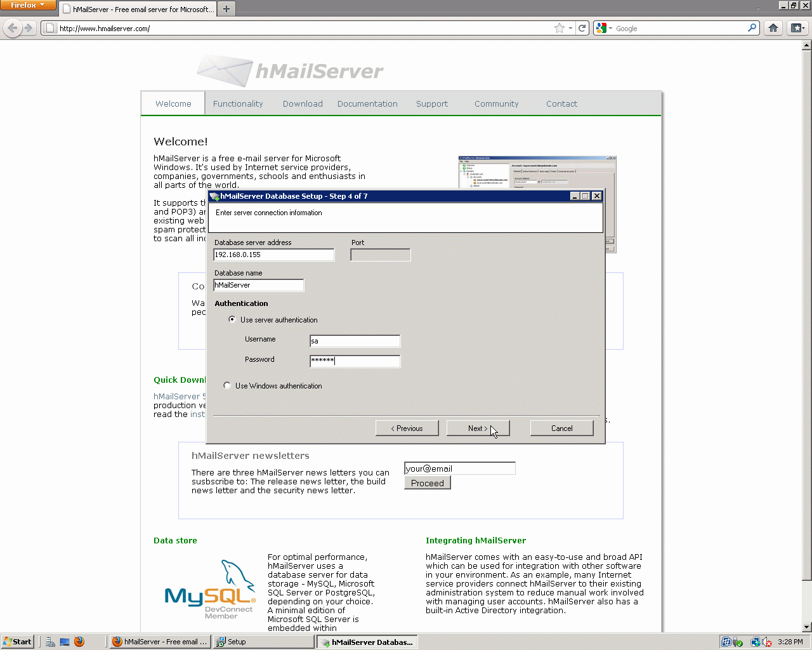Click the Authentication section label
The width and height of the screenshot is (812, 650).
(241, 303)
